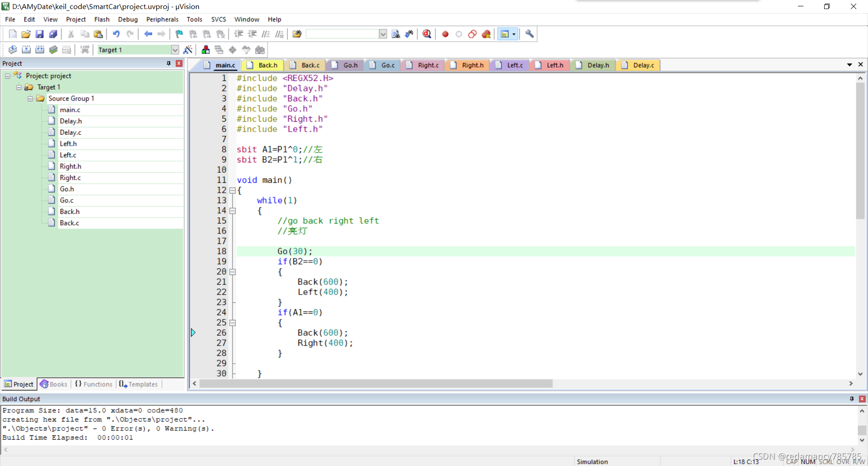
Task: Open window layout dropdown arrow
Action: (514, 34)
